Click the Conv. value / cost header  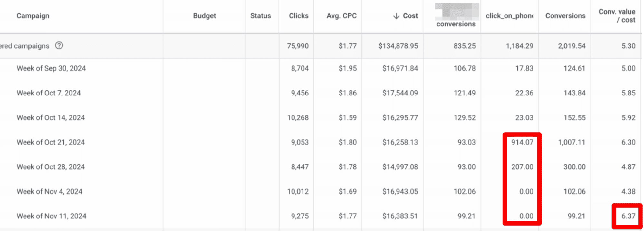click(617, 16)
